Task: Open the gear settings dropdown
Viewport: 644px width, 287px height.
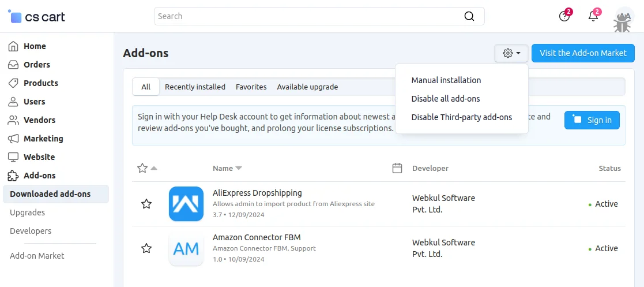Action: pyautogui.click(x=511, y=53)
